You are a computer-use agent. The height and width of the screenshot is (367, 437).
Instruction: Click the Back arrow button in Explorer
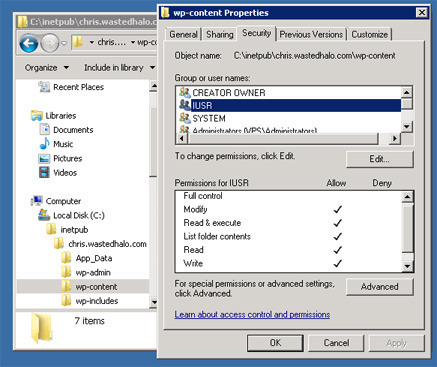[29, 43]
